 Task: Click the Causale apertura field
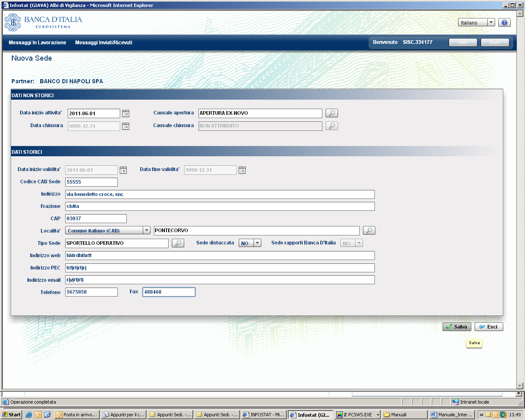pyautogui.click(x=260, y=113)
